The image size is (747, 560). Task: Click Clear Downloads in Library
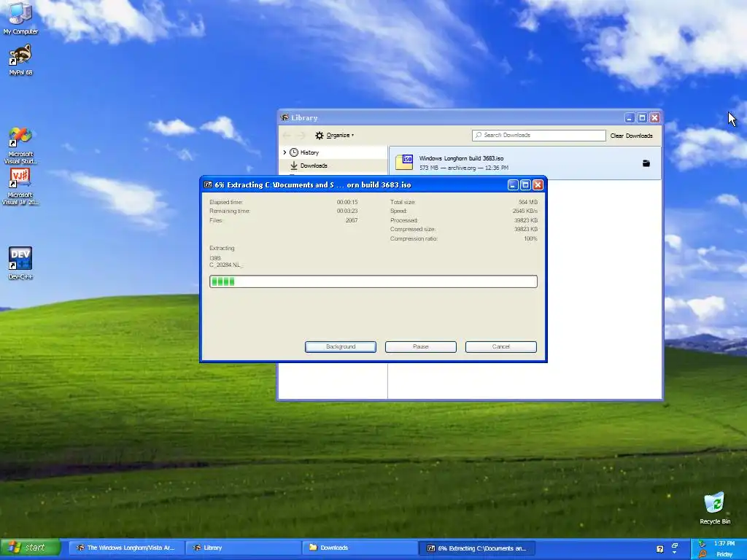[631, 136]
